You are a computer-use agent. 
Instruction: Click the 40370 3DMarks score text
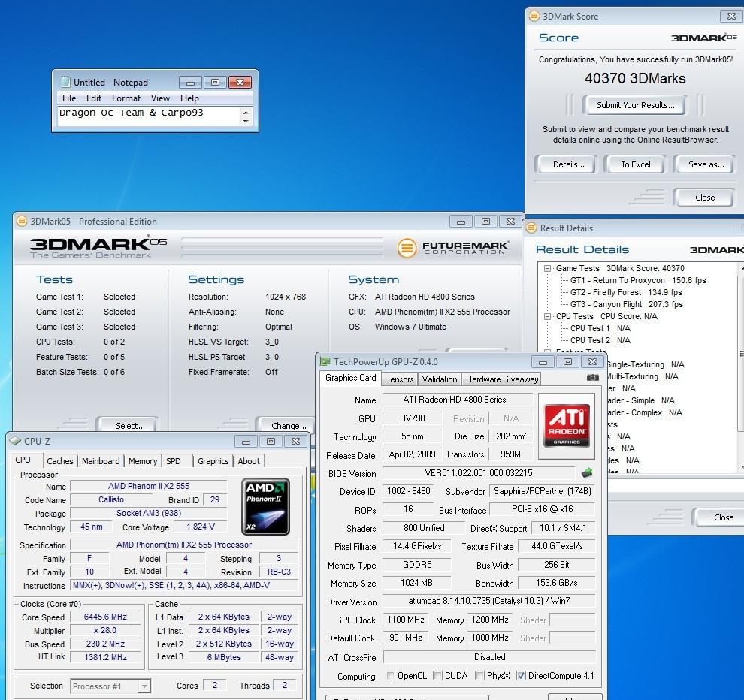[x=635, y=78]
